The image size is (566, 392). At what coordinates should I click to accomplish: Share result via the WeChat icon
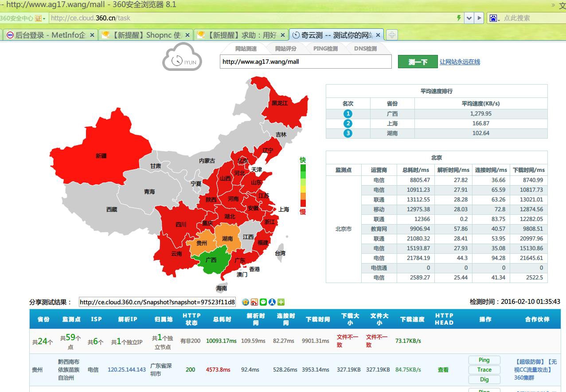coord(263,302)
